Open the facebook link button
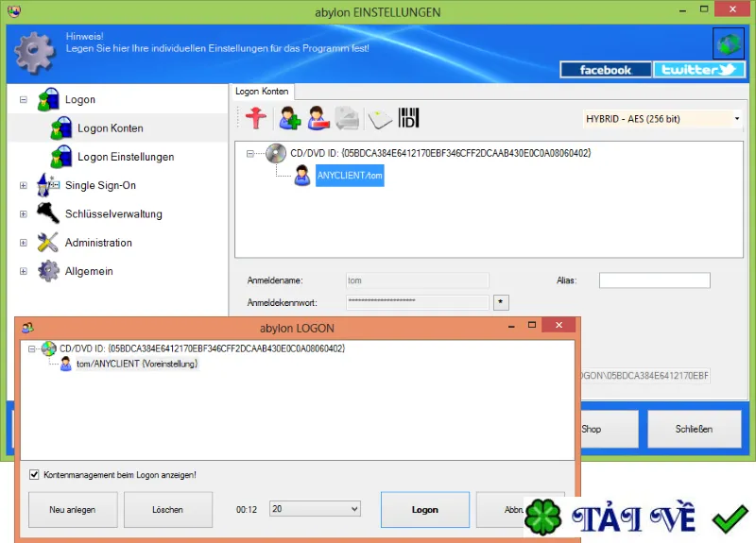The width and height of the screenshot is (756, 543). click(605, 70)
